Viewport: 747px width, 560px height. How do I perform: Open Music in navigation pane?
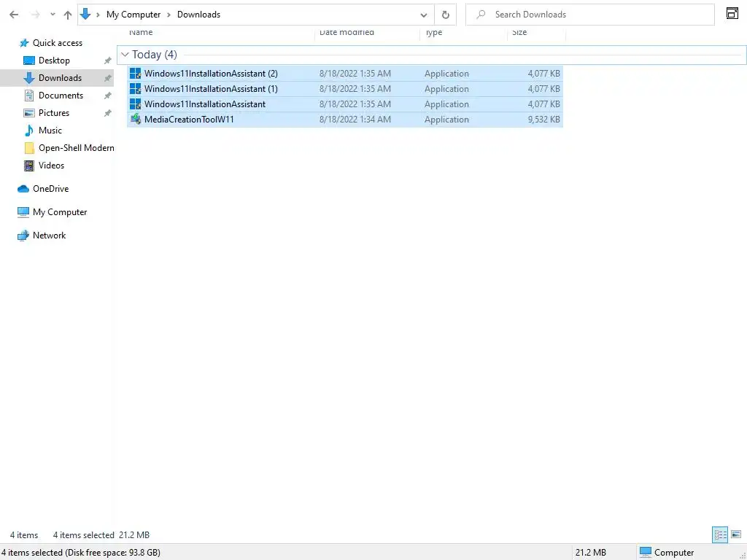point(50,131)
